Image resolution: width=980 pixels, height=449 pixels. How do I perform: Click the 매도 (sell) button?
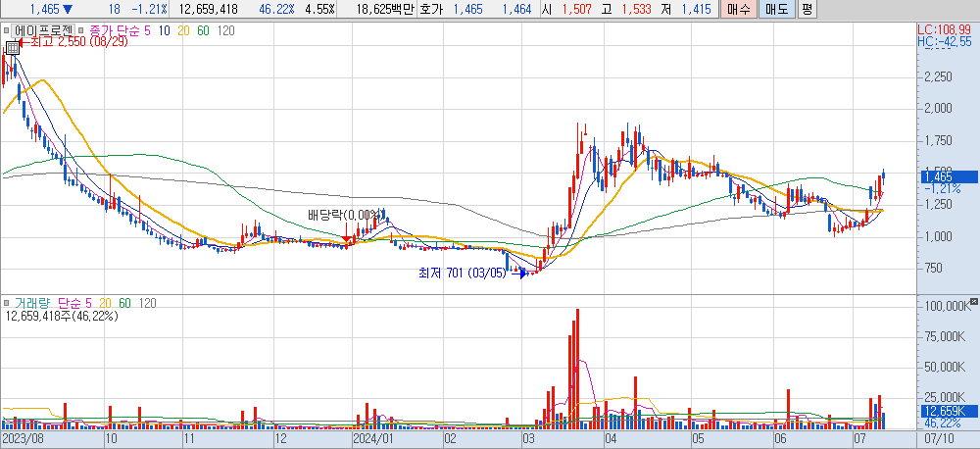tap(777, 9)
